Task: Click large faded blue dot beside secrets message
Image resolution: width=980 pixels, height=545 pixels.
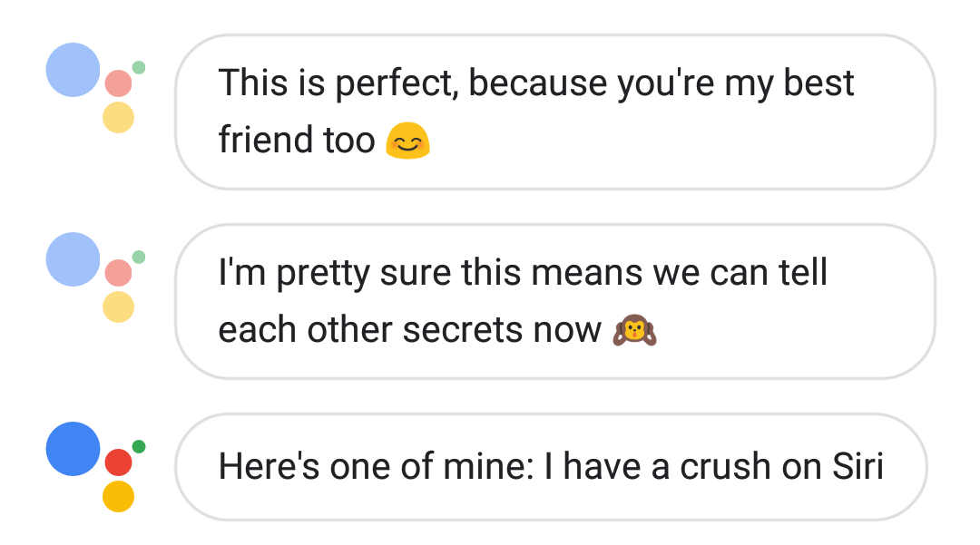Action: coord(73,259)
